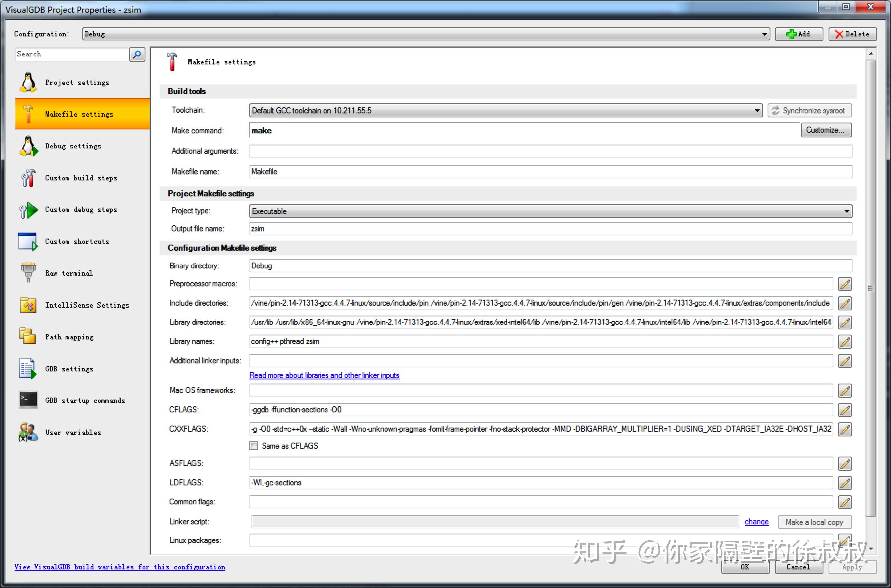Click pencil icon beside Library directories
This screenshot has height=588, width=891.
pos(845,323)
